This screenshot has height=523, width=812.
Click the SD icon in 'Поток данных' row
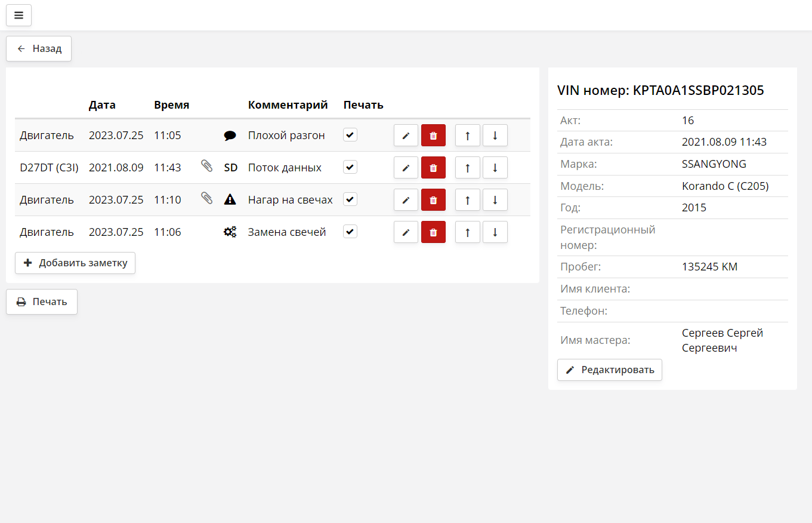pyautogui.click(x=230, y=168)
